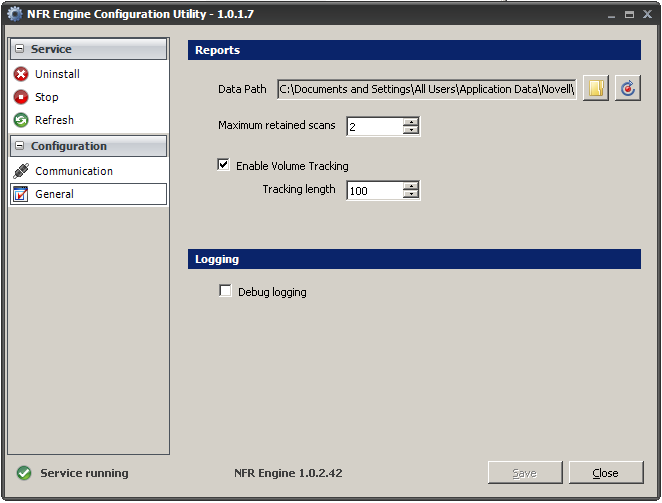The width and height of the screenshot is (662, 503).
Task: Click the gear icon in title bar
Action: 15,14
